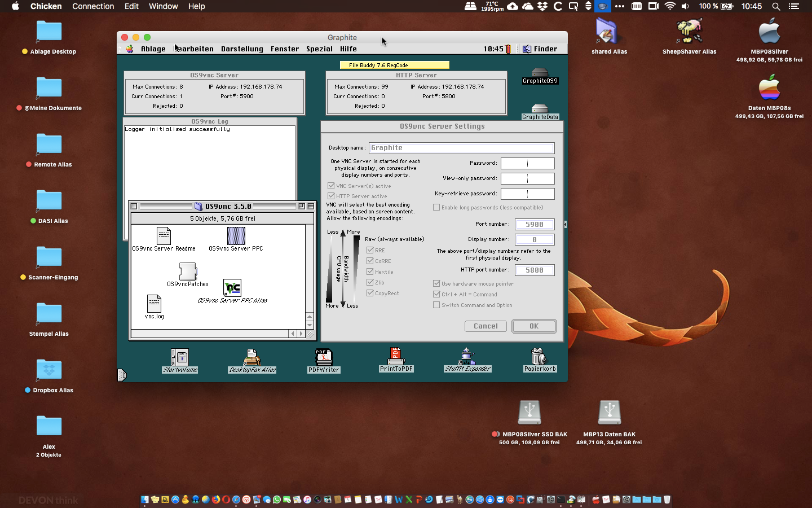Select MBP08Silver SSD BAK USB drive
812x508 pixels.
pyautogui.click(x=529, y=413)
